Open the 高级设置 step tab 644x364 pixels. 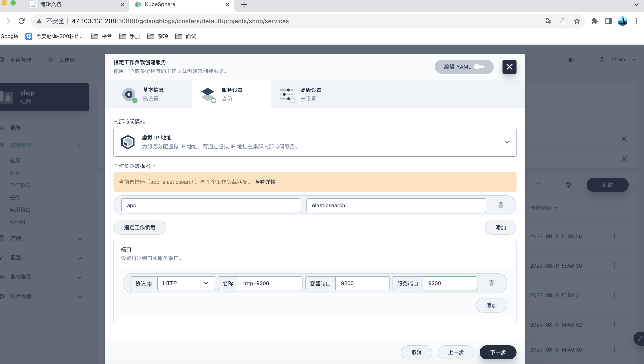tap(311, 94)
